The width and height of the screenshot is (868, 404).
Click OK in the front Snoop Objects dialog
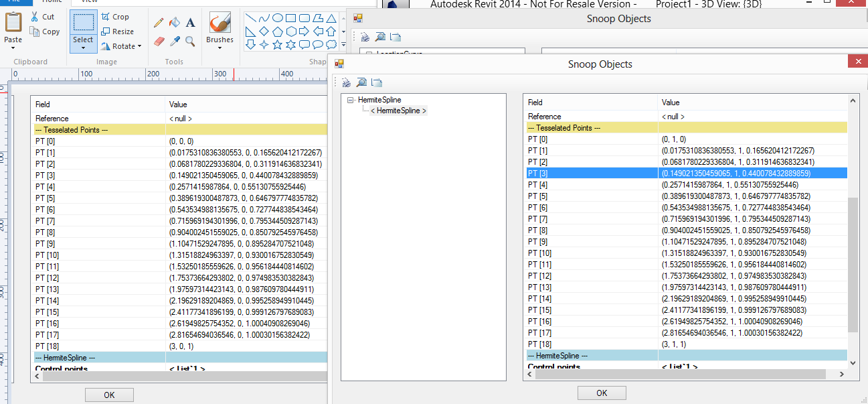click(x=602, y=393)
